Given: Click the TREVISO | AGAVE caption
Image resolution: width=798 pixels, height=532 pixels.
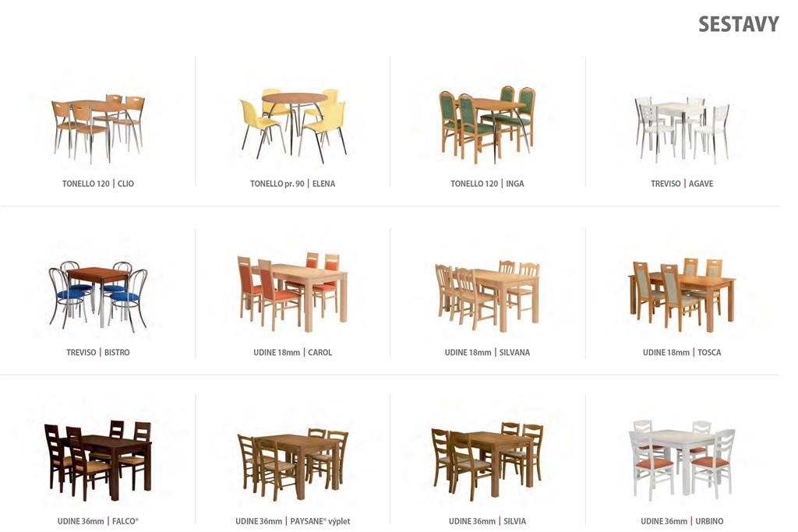Looking at the screenshot, I should (x=682, y=184).
